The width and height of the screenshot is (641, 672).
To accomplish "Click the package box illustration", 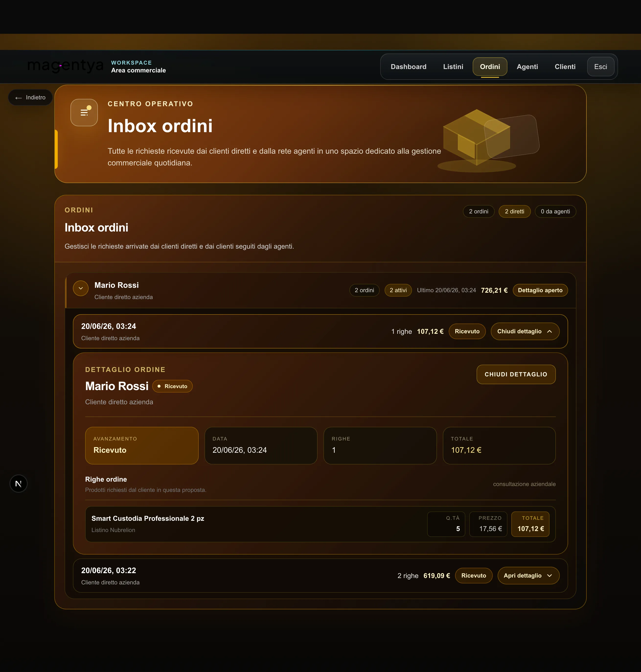I will (x=487, y=140).
